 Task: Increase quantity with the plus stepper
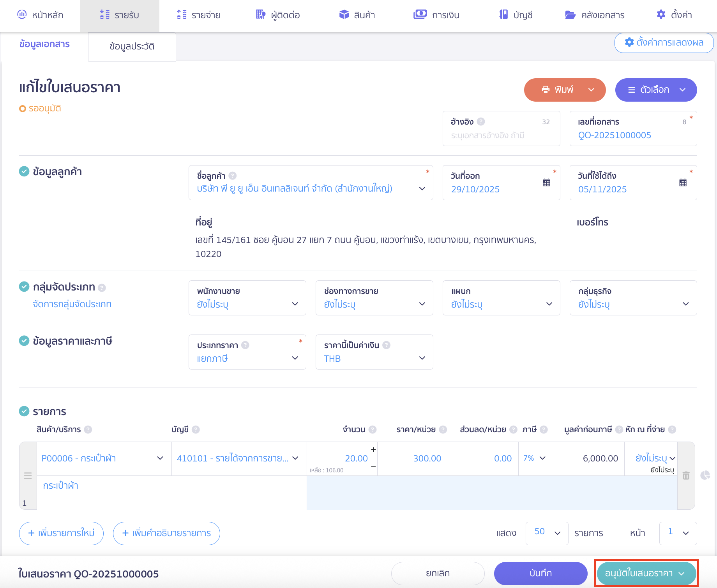pyautogui.click(x=373, y=449)
